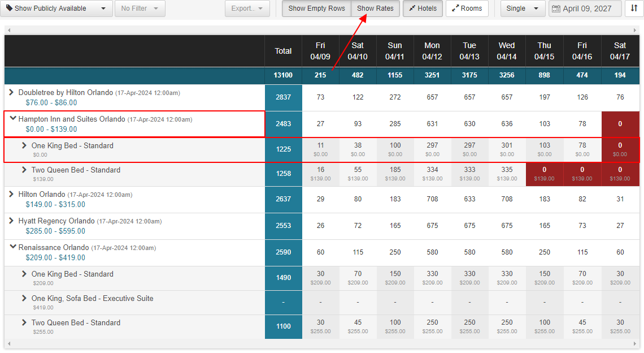Click the pin icon on Hotels button
Screen dimensions: 644x353
412,8
